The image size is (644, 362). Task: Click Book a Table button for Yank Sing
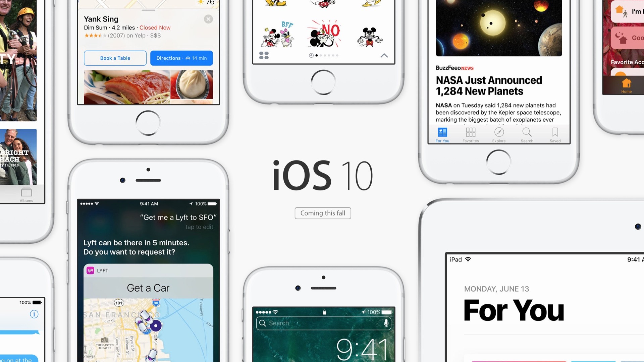tap(115, 58)
